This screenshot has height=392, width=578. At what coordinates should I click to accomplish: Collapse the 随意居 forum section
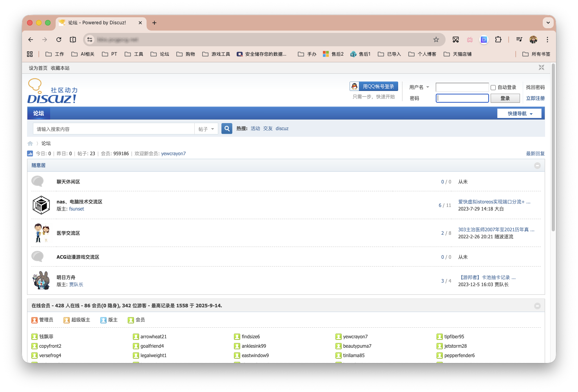(x=537, y=166)
